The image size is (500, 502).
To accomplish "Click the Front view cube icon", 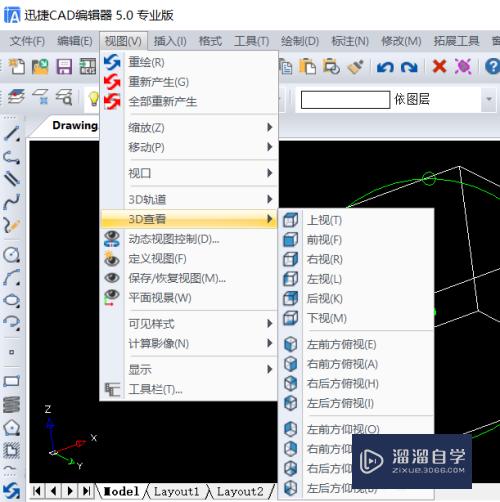I will [290, 240].
